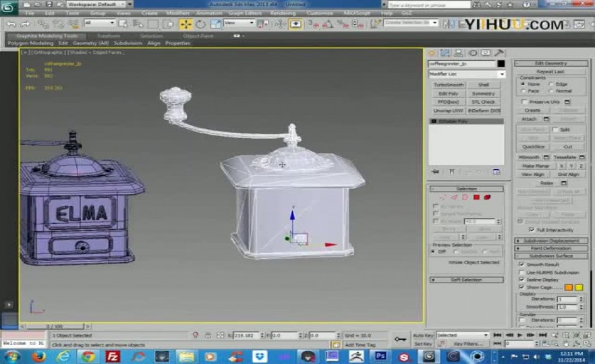Switch to Freeform ribbon tab
The width and height of the screenshot is (595, 364).
coord(109,36)
